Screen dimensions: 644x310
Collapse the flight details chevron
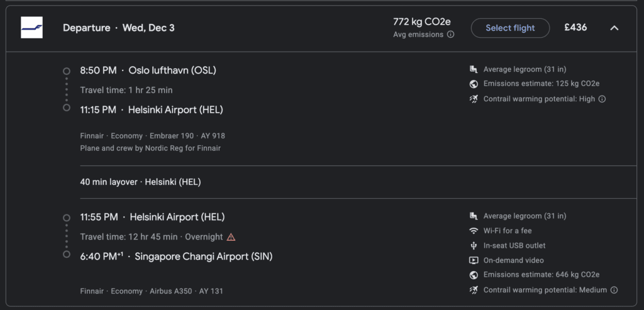click(x=614, y=28)
